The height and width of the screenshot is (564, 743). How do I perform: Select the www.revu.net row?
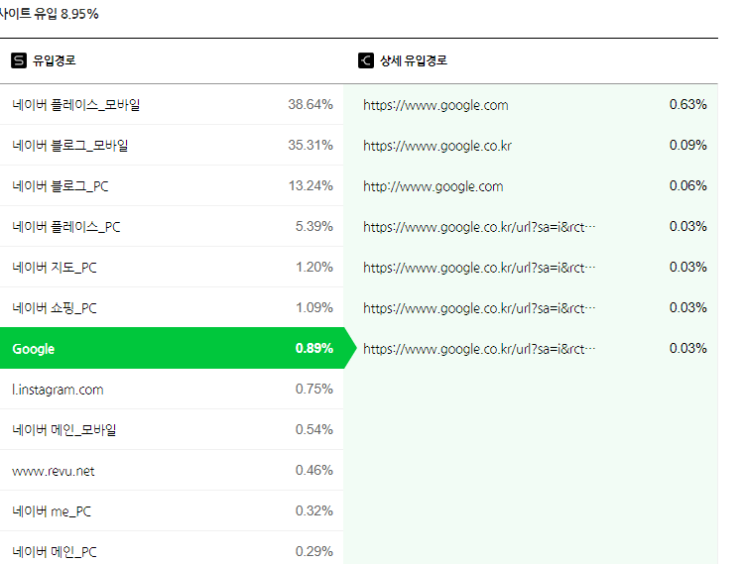tap(172, 471)
